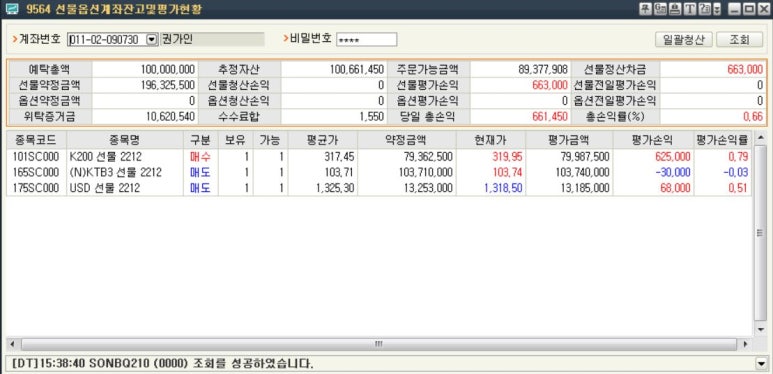The image size is (773, 374).
Task: Click 선물약정금액 value 196,325,500
Action: click(x=168, y=85)
